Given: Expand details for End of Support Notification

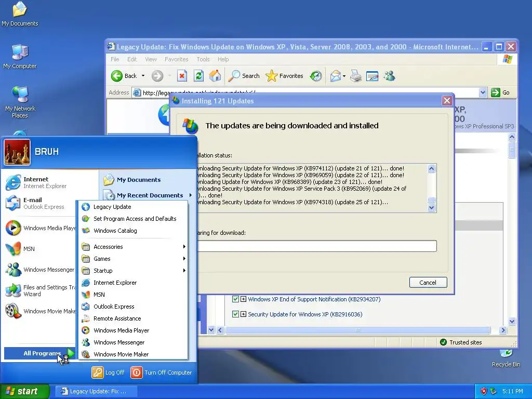Looking at the screenshot, I should (x=243, y=299).
